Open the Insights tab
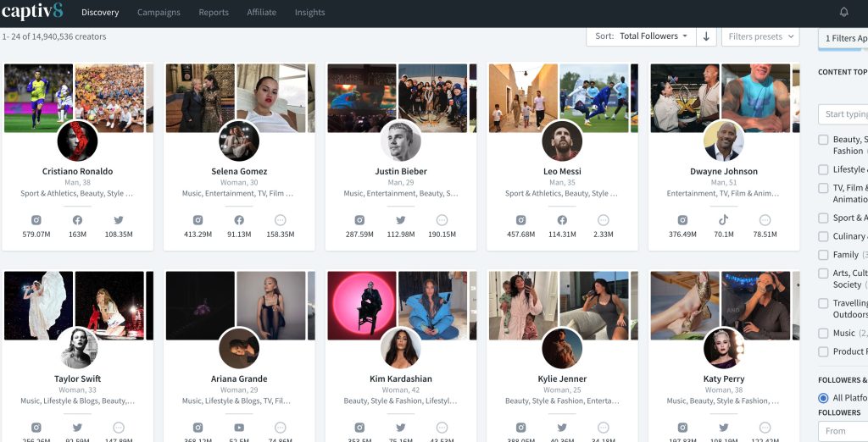 (x=310, y=12)
